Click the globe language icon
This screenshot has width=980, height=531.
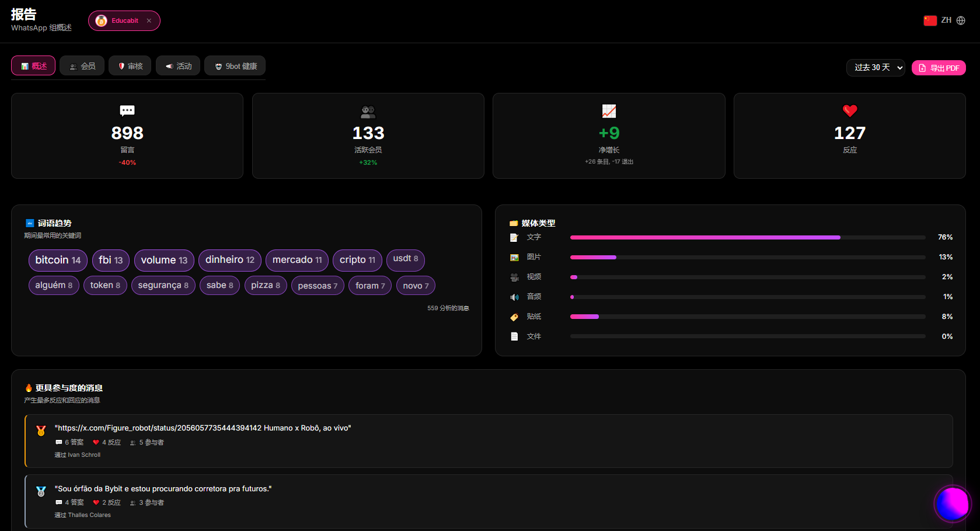click(961, 20)
